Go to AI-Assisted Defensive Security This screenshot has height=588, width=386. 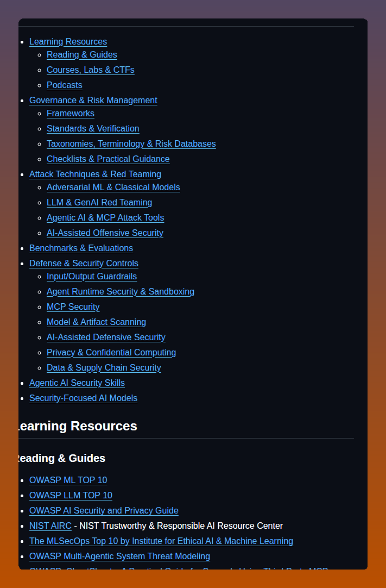tap(106, 337)
